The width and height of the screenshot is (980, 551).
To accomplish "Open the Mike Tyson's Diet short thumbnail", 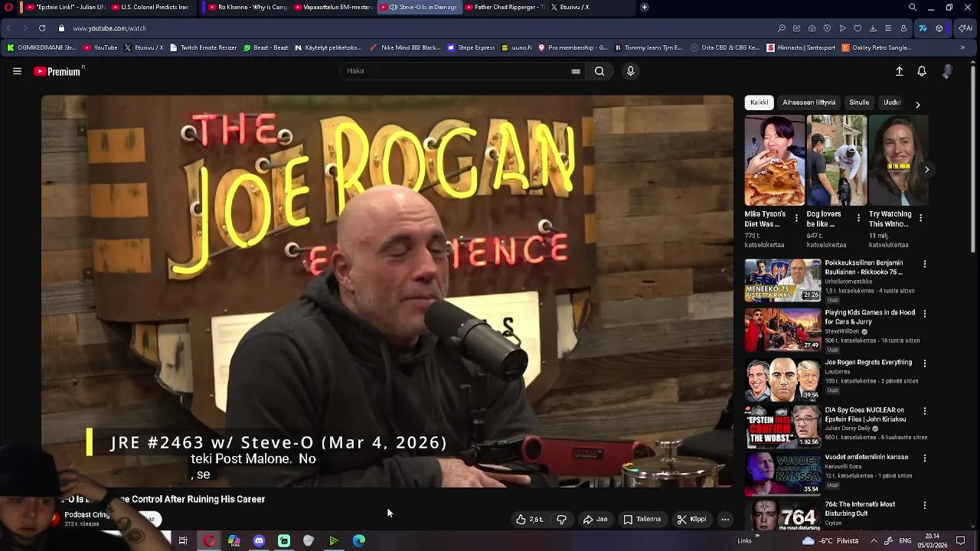I will coord(775,161).
